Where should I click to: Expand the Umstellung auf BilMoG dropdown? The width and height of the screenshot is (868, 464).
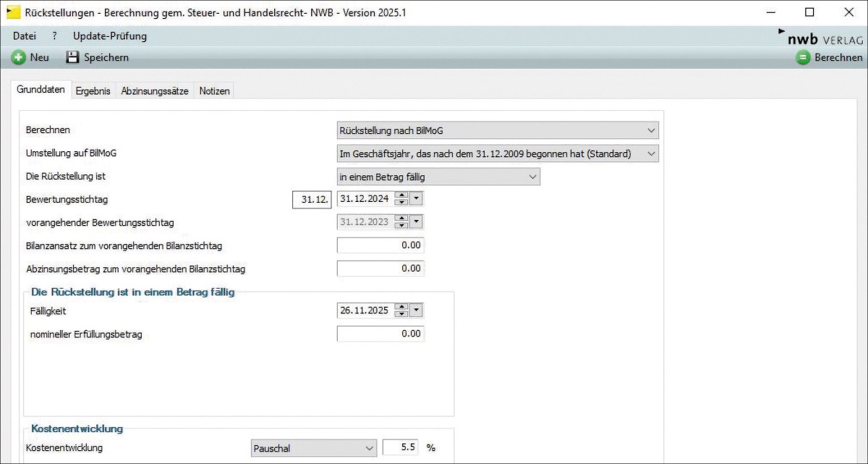click(651, 153)
